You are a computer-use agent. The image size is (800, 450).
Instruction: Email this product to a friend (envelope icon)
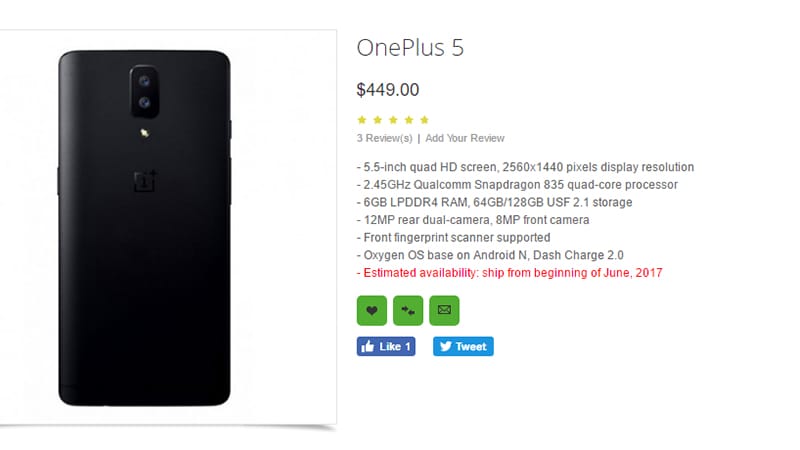(444, 310)
